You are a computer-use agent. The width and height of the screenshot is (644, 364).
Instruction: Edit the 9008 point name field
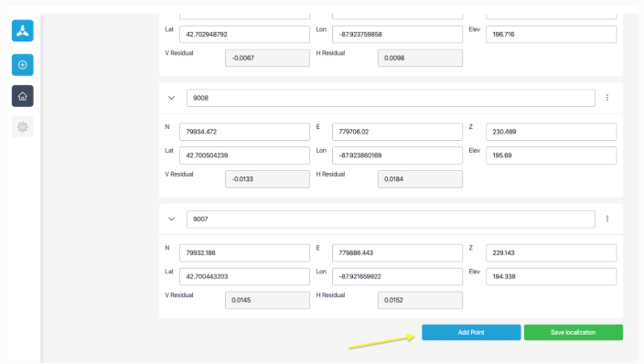coord(391,98)
